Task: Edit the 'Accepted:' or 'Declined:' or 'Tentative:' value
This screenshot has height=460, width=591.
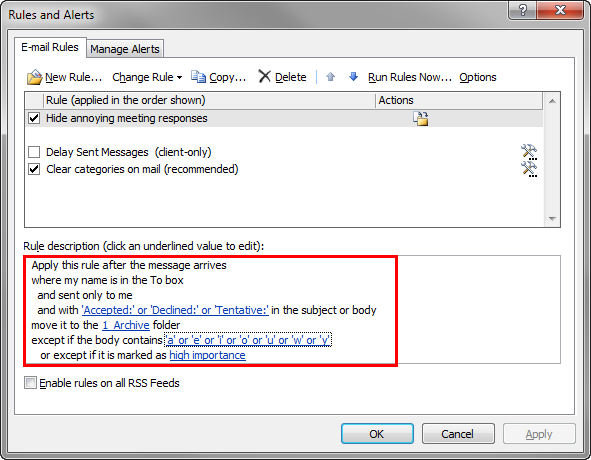Action: [175, 310]
